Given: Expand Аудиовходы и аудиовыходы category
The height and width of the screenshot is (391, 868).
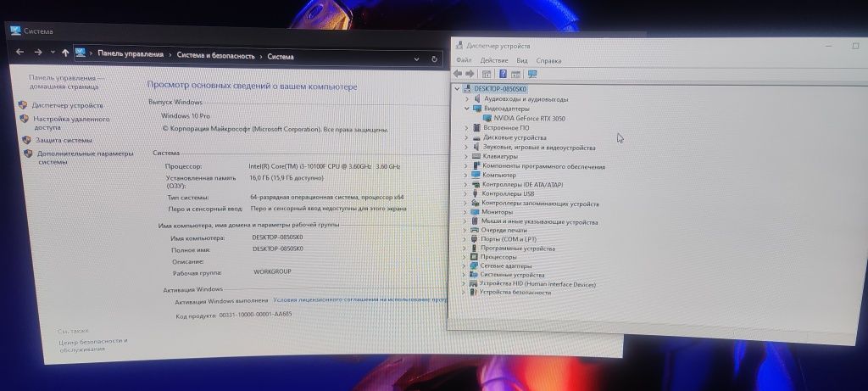Looking at the screenshot, I should 467,98.
